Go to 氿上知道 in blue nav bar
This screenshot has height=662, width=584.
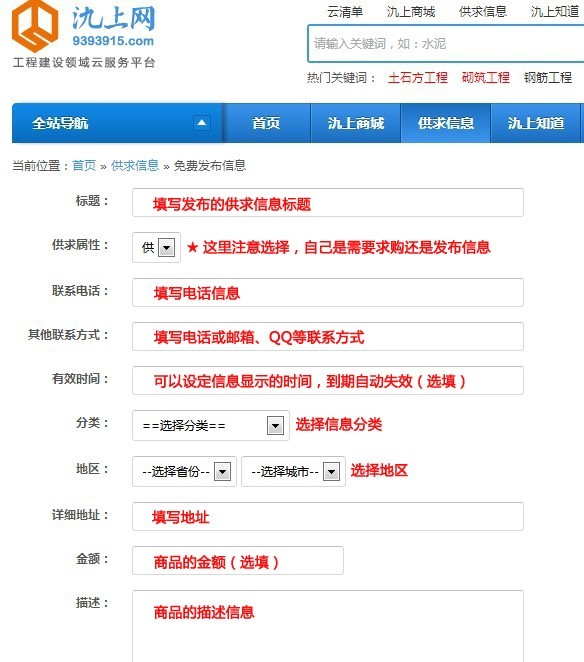(535, 123)
